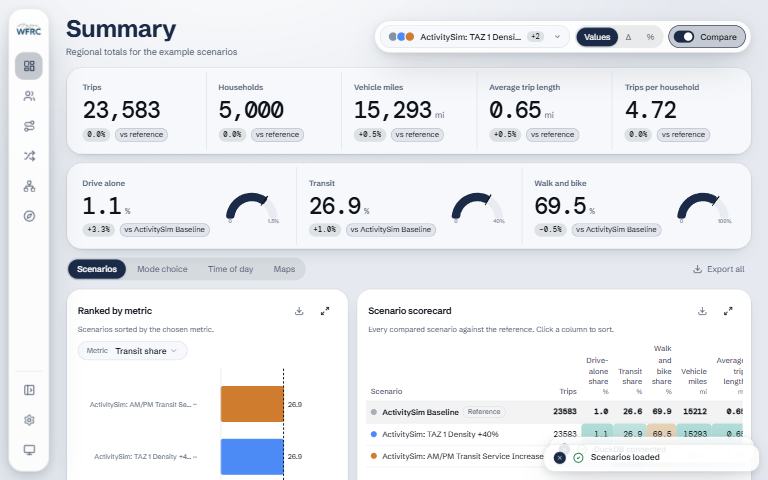Click vs ActivitySim Baseline under Transit

pos(391,230)
